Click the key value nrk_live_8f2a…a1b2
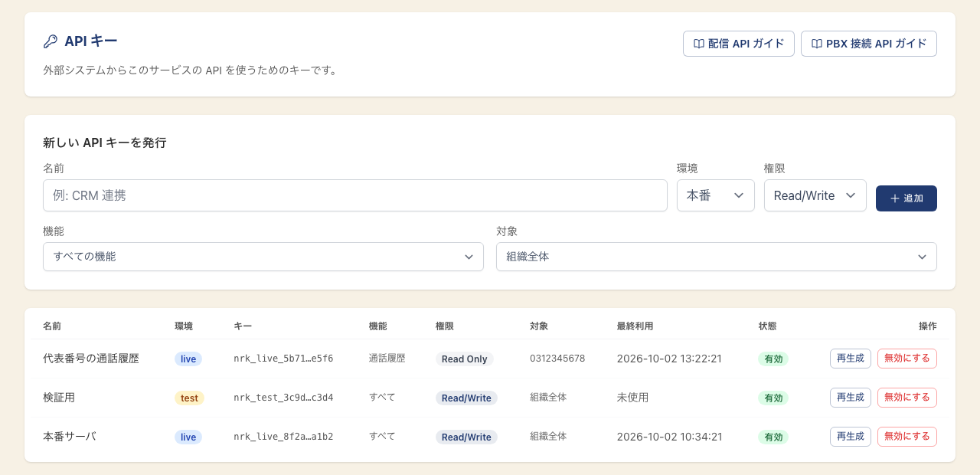Screen dimensions: 980x475 pyautogui.click(x=283, y=437)
